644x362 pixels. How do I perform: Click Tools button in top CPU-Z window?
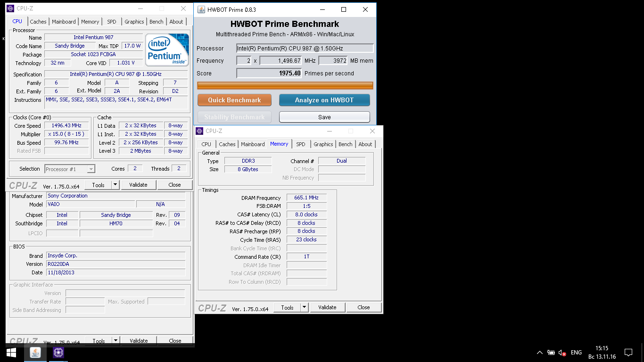(98, 185)
